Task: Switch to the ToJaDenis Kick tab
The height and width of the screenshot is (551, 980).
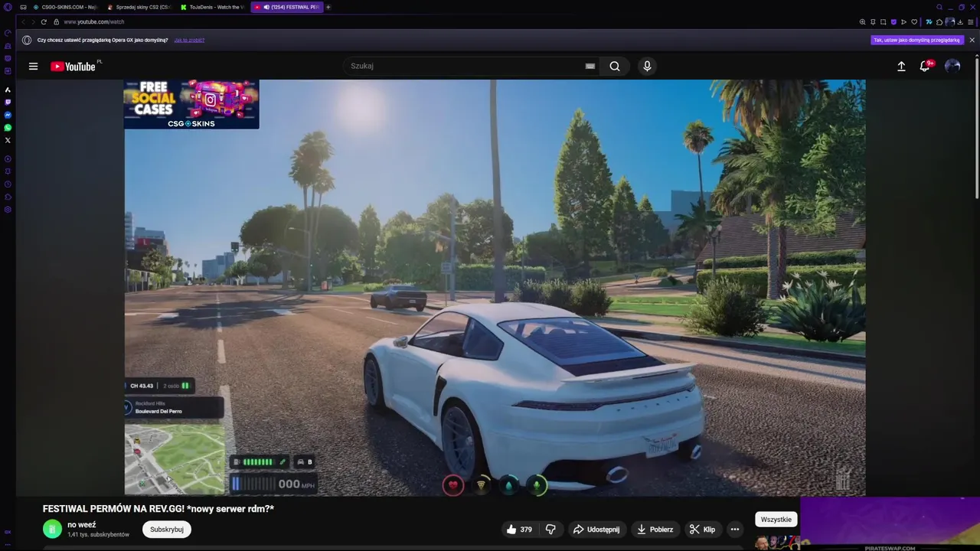Action: (212, 7)
